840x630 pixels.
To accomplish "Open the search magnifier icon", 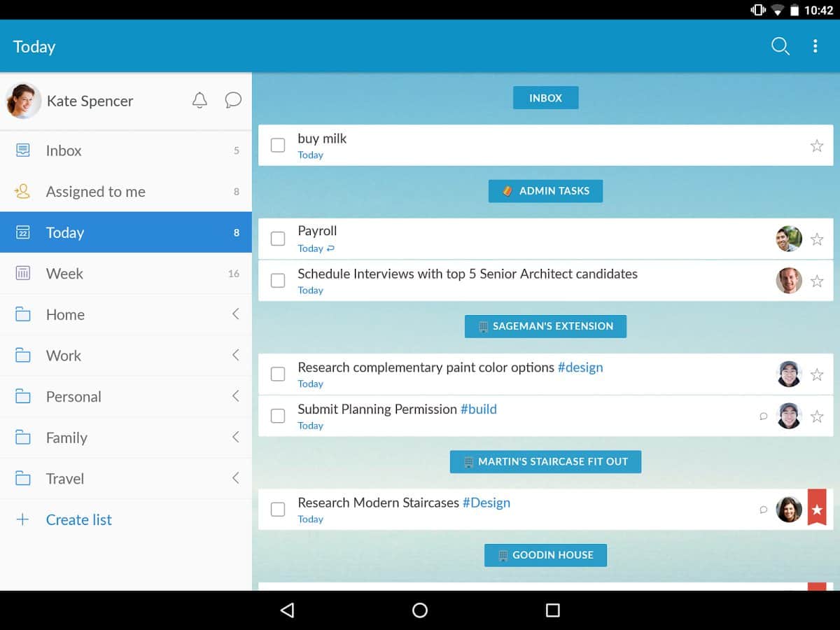I will coord(780,46).
